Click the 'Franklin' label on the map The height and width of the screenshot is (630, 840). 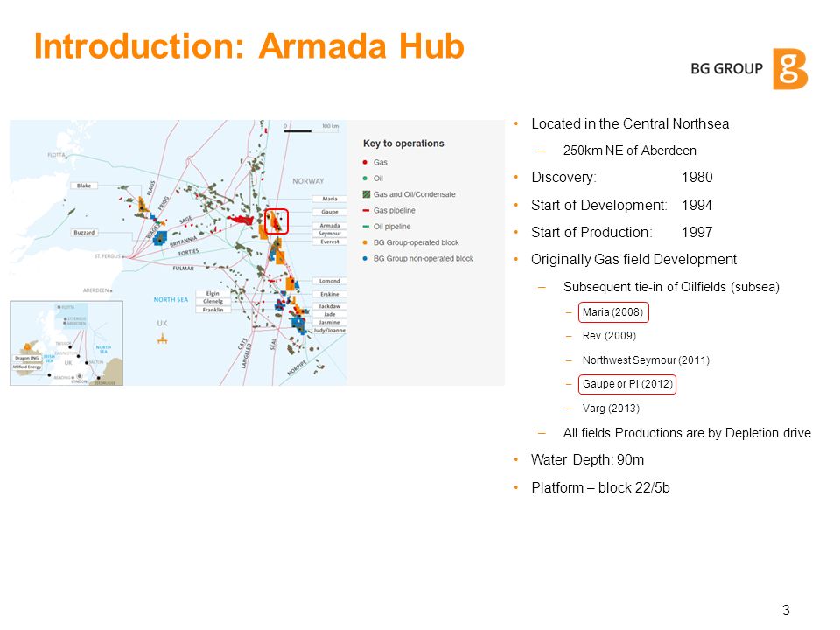click(213, 310)
